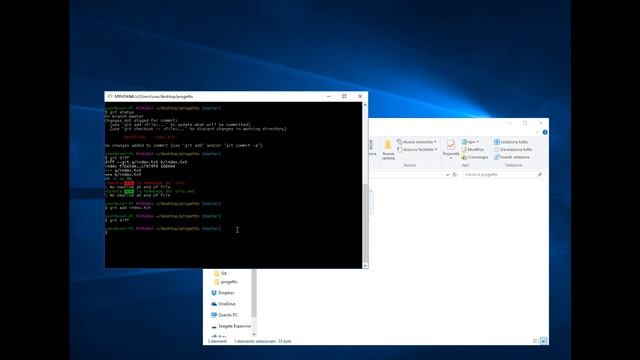Expand the Apri dropdown in Explorer ribbon
This screenshot has height=360, width=640.
471,142
